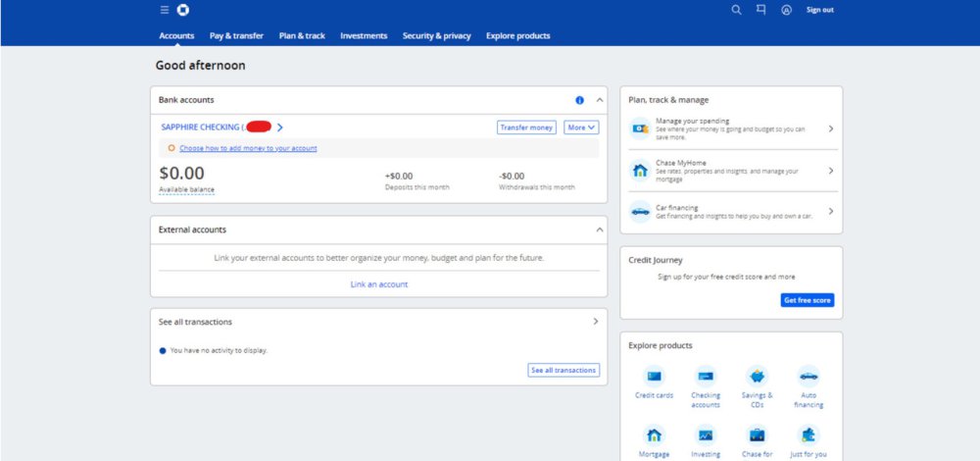Image resolution: width=980 pixels, height=461 pixels.
Task: Open the Auto financing car icon
Action: pyautogui.click(x=808, y=376)
